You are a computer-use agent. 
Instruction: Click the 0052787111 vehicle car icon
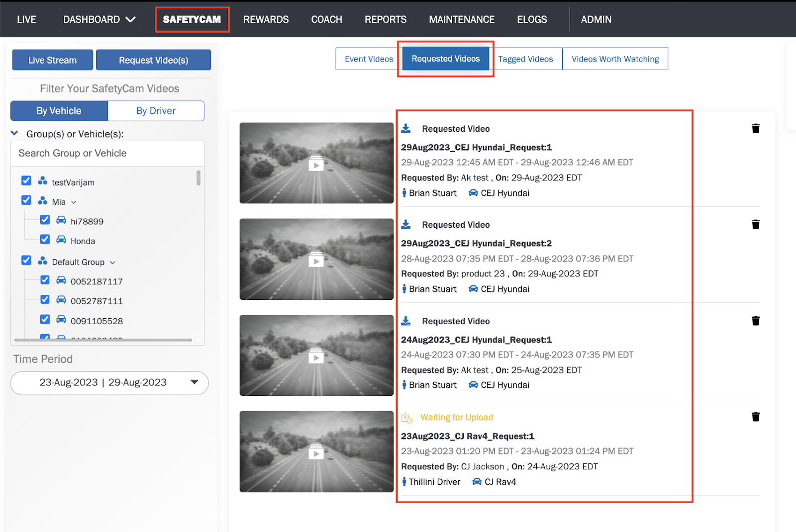(61, 300)
